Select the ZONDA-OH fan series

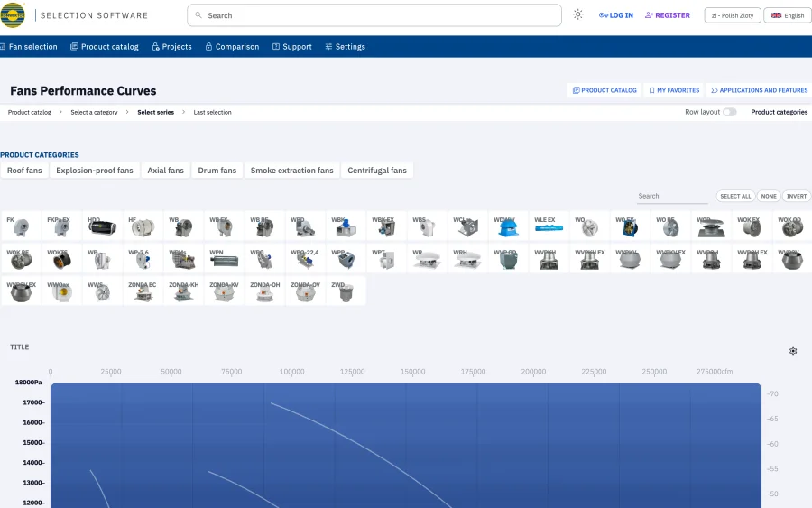pyautogui.click(x=264, y=291)
